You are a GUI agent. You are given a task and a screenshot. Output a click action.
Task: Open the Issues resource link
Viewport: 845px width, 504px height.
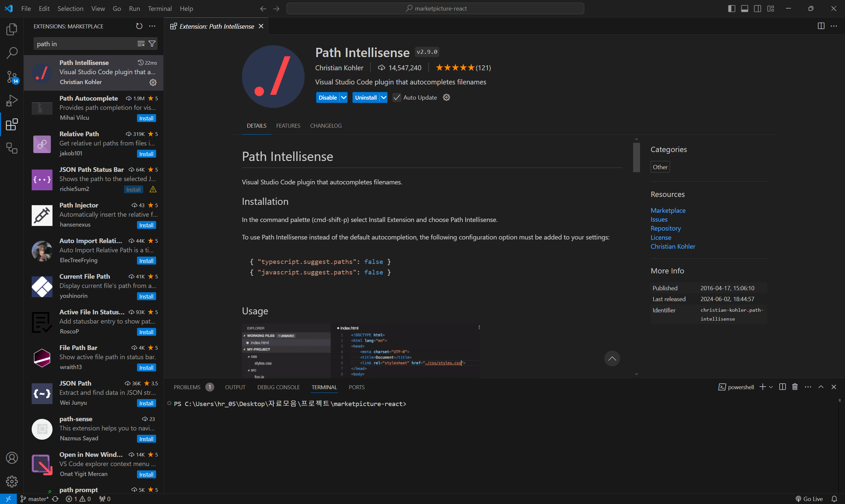coord(659,219)
